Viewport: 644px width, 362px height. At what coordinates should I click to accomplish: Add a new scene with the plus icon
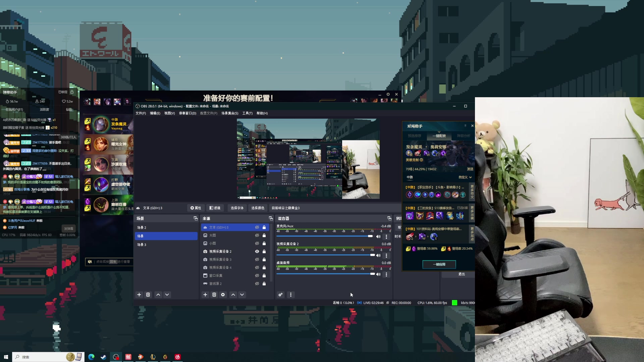139,295
